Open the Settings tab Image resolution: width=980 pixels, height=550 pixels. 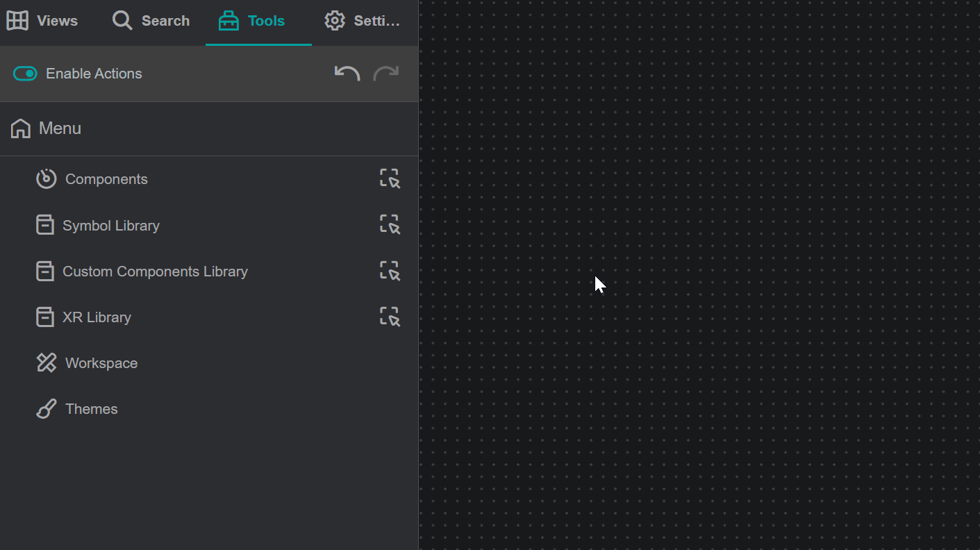(x=363, y=21)
